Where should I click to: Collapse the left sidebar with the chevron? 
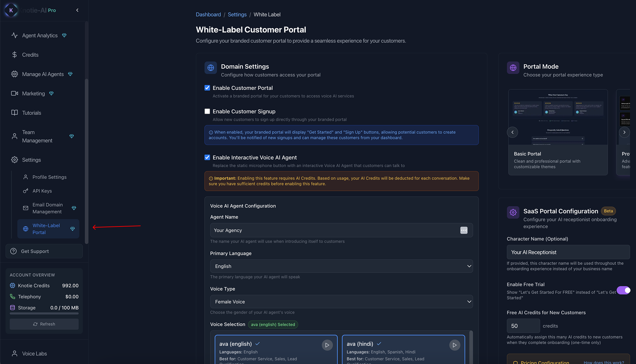pyautogui.click(x=77, y=10)
